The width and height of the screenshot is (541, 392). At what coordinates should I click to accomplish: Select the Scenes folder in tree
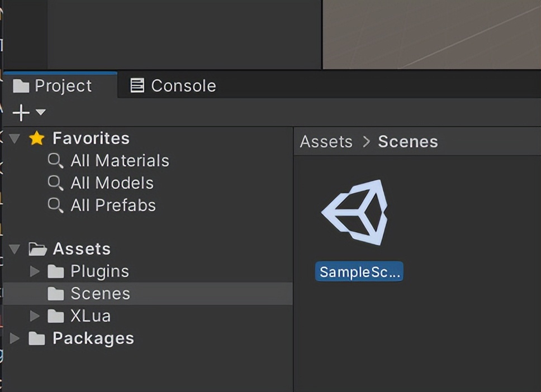[148, 293]
